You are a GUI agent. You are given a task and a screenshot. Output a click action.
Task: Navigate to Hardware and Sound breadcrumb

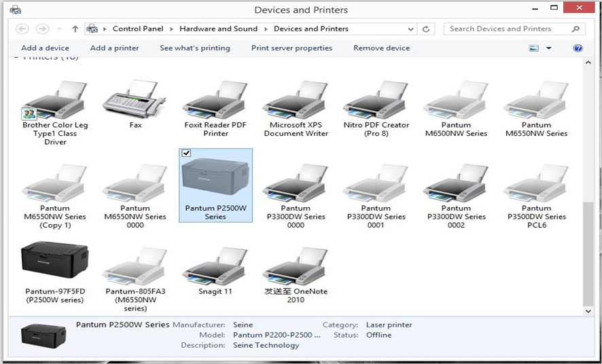pos(219,29)
